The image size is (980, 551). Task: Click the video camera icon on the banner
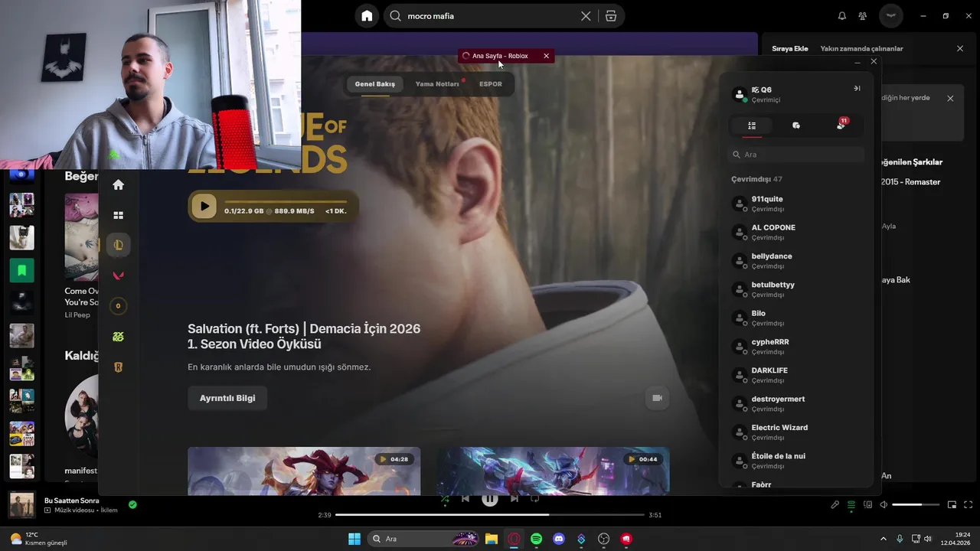pos(657,398)
